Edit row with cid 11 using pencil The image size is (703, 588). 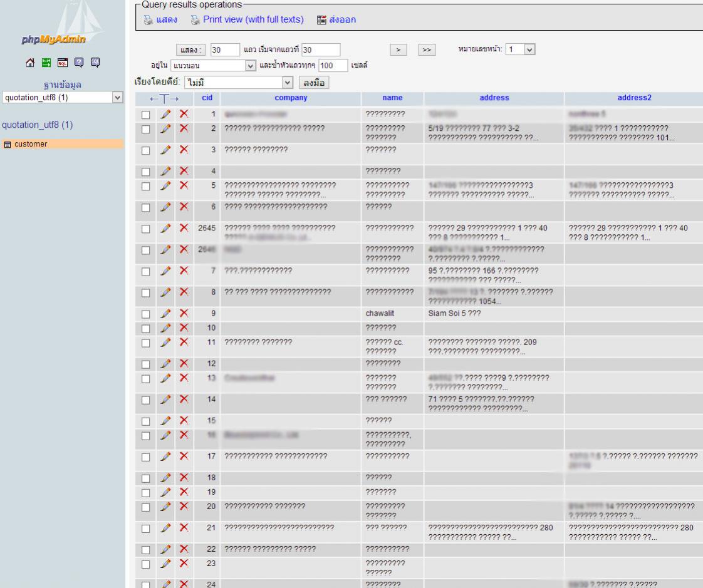165,343
